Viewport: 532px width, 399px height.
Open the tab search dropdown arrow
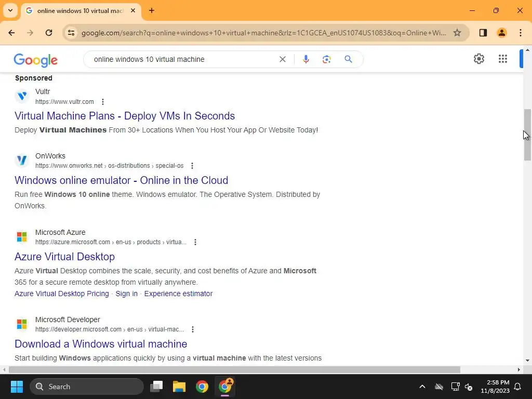(x=10, y=10)
